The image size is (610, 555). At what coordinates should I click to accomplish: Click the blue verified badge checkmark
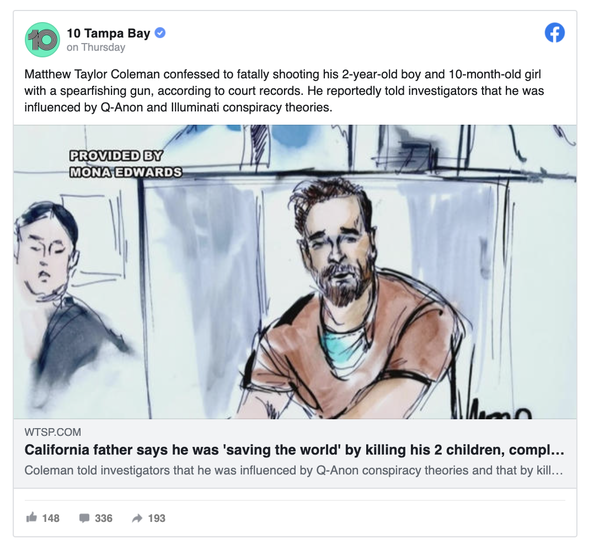tap(161, 33)
